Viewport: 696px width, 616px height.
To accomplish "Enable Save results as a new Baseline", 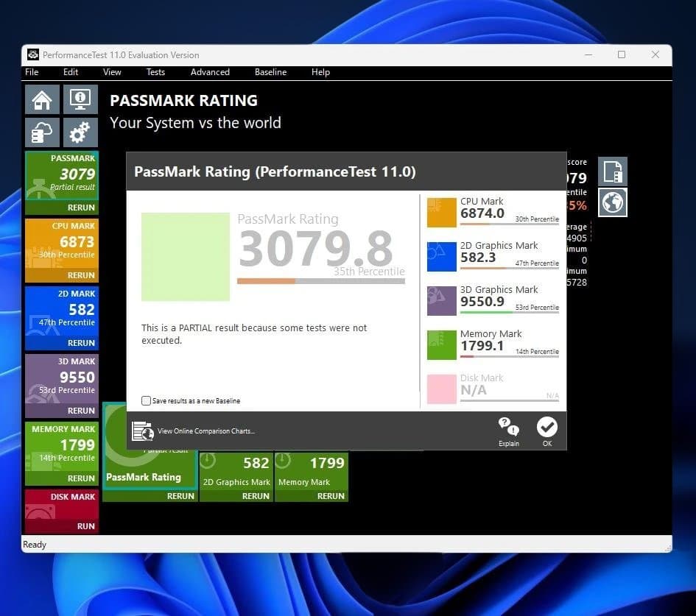I will point(147,400).
